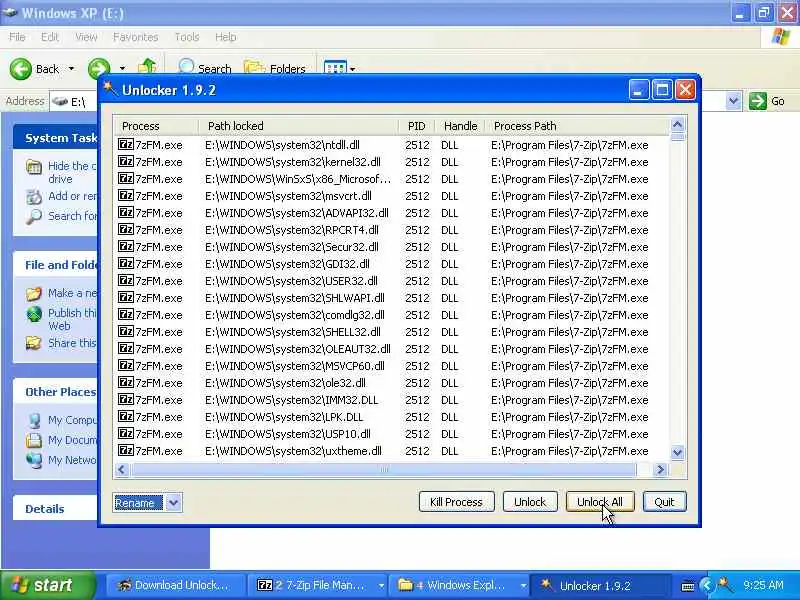Image resolution: width=800 pixels, height=600 pixels.
Task: Click the 7z icon on msvcrt.dll row
Action: point(126,195)
